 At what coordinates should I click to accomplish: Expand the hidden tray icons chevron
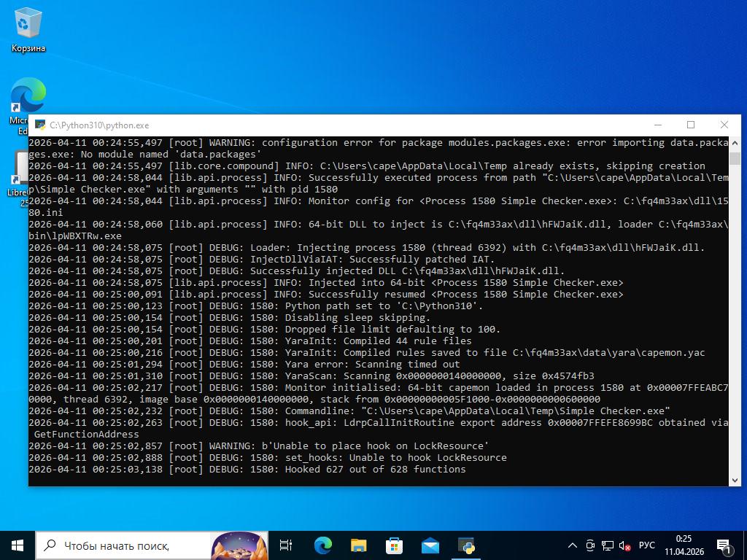click(x=573, y=545)
